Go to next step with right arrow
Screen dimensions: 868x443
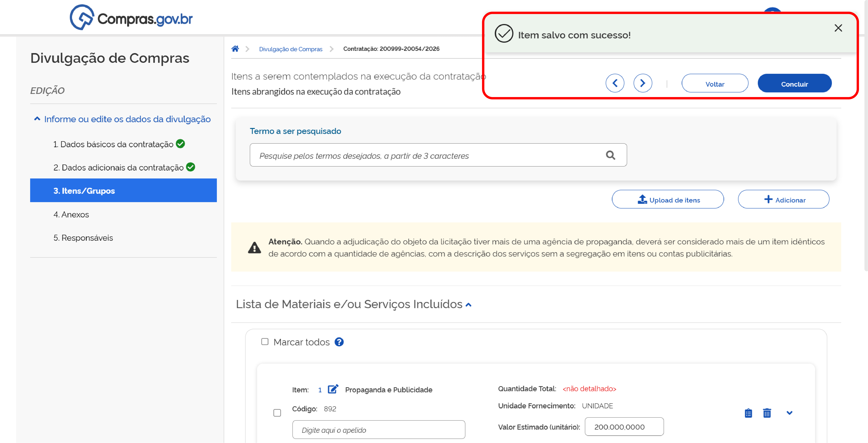tap(643, 83)
